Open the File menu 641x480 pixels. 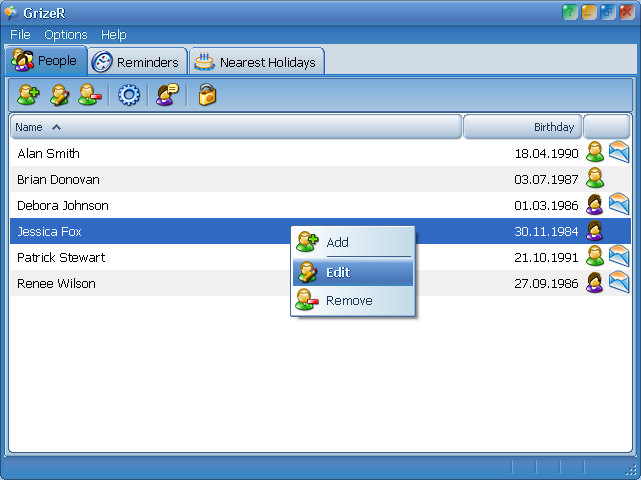pyautogui.click(x=20, y=35)
